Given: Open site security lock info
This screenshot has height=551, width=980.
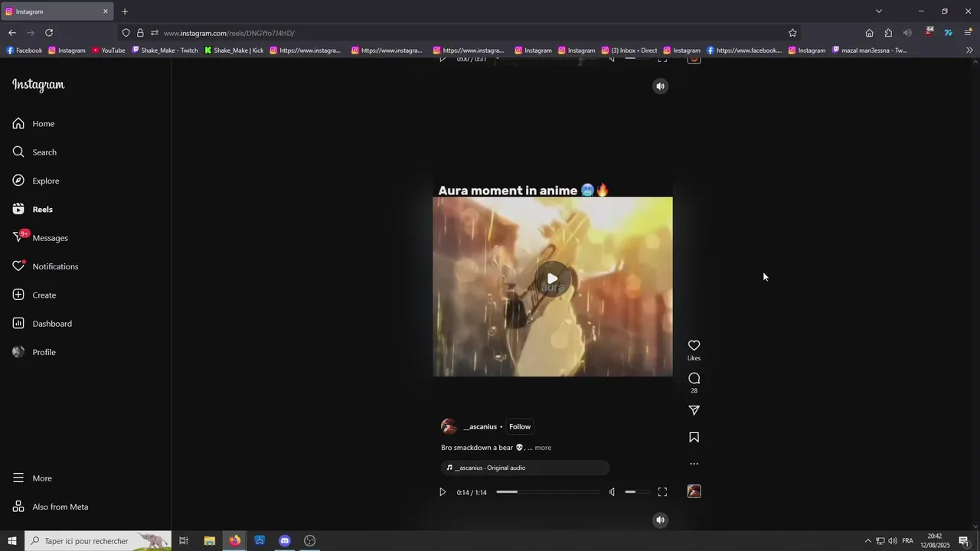Looking at the screenshot, I should [140, 33].
